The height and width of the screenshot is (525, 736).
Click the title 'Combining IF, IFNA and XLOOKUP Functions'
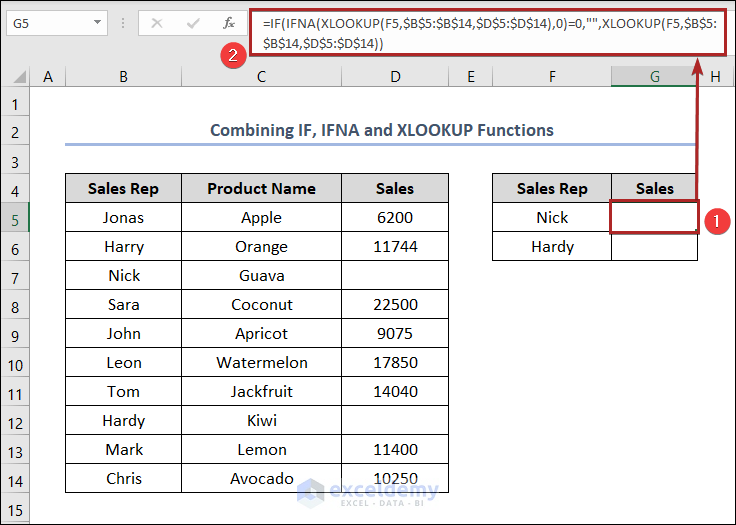(381, 130)
